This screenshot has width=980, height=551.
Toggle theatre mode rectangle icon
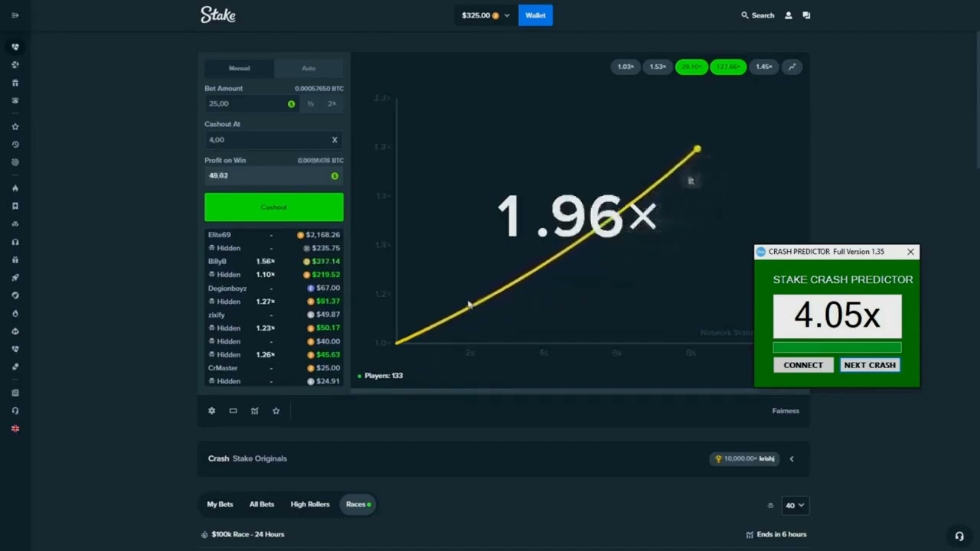point(234,411)
